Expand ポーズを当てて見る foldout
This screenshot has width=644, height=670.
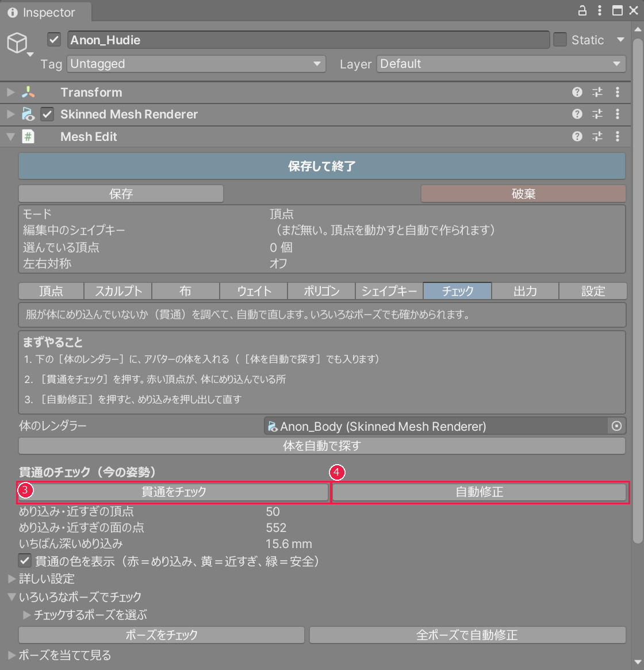[12, 654]
